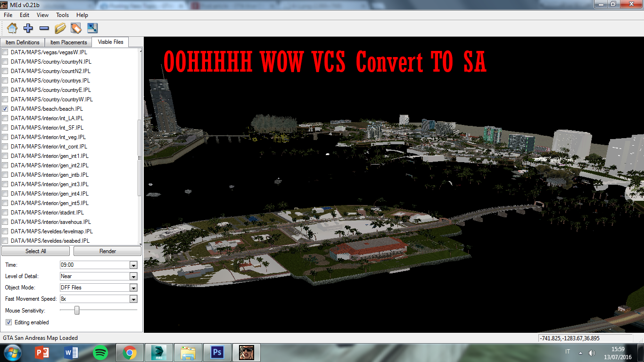Select the DATA/MAPS/interior/int_veg.IPL row text
Screen dimensions: 644x362
pos(48,137)
